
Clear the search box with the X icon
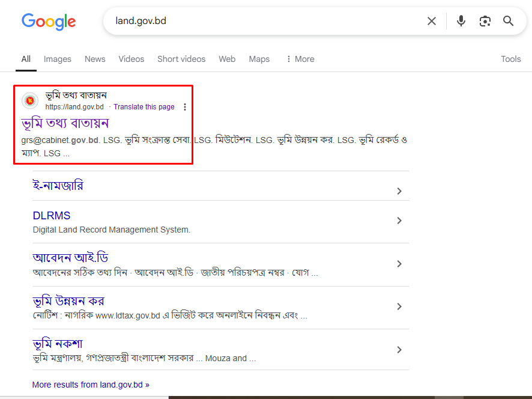coord(432,21)
